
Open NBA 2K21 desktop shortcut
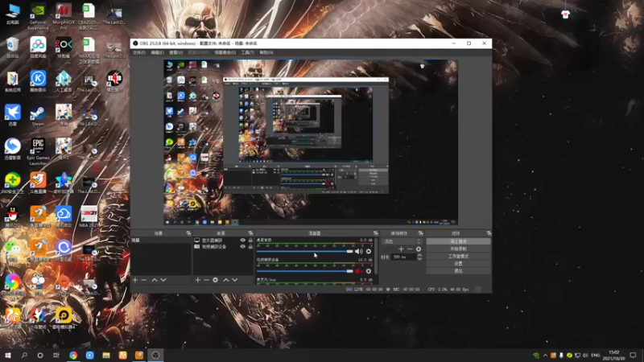pyautogui.click(x=89, y=216)
